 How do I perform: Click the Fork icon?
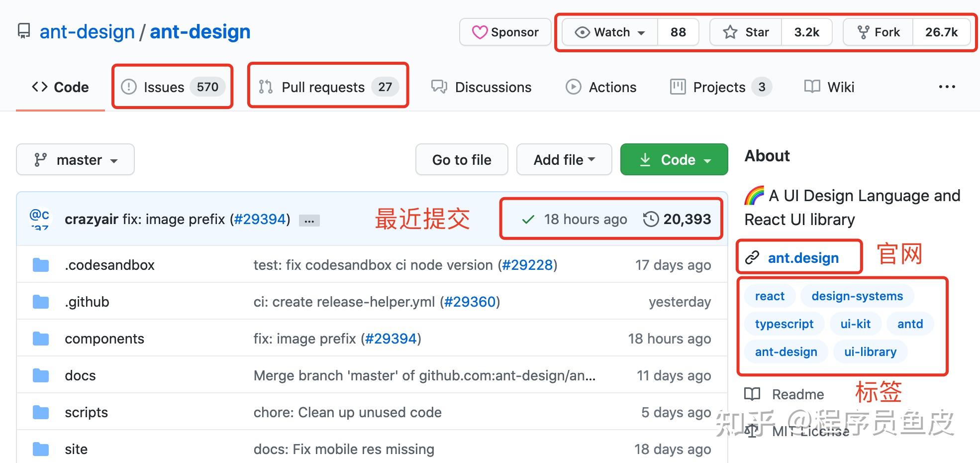863,32
